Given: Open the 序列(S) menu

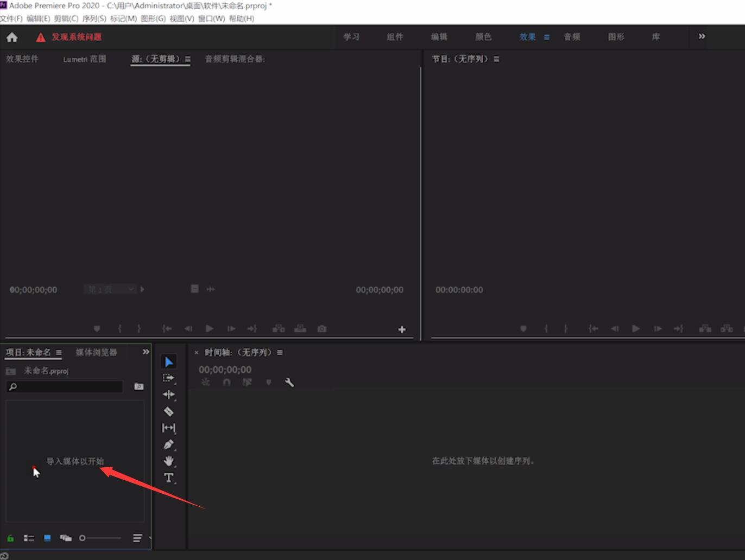Looking at the screenshot, I should coord(94,18).
